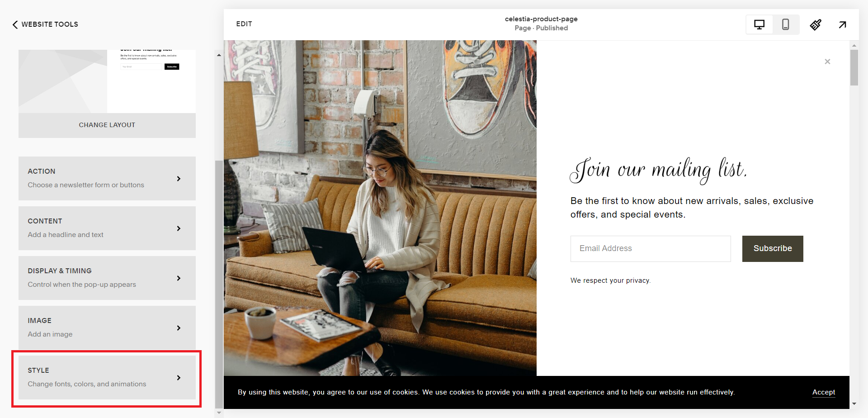This screenshot has height=418, width=868.
Task: Open chevron on Style row
Action: pos(179,378)
